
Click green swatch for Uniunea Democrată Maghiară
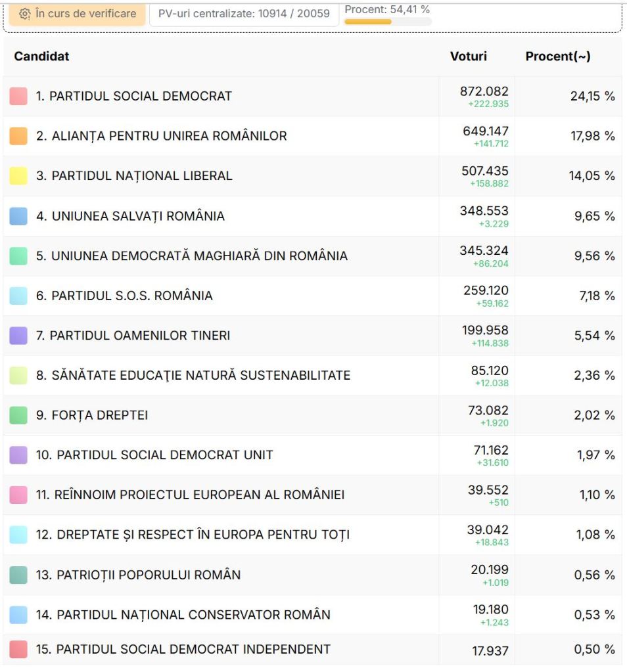coord(18,256)
